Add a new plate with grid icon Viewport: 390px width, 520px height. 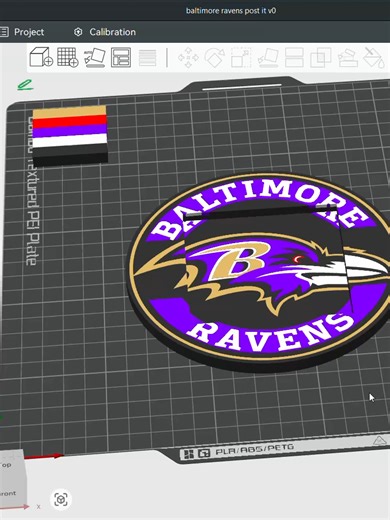click(x=68, y=57)
